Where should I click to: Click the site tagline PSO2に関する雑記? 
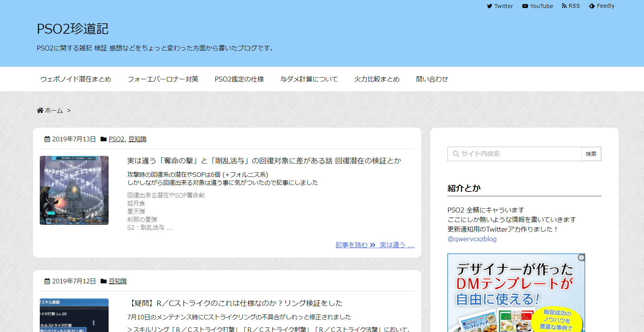click(156, 48)
